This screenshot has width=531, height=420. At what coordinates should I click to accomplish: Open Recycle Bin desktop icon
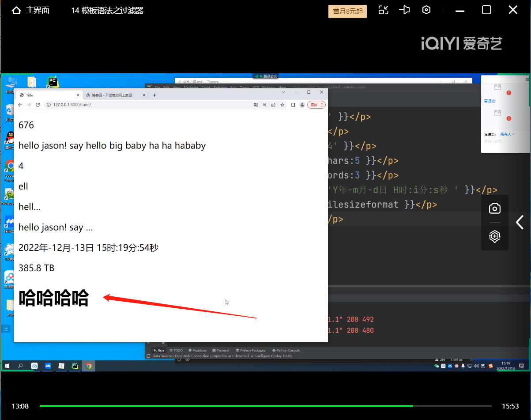pos(10,112)
